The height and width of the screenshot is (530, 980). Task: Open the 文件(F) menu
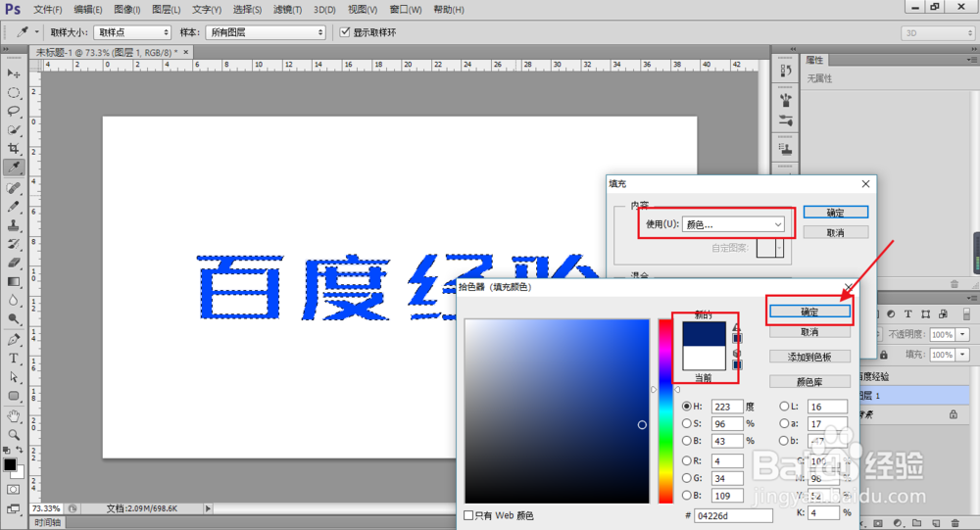click(x=47, y=10)
